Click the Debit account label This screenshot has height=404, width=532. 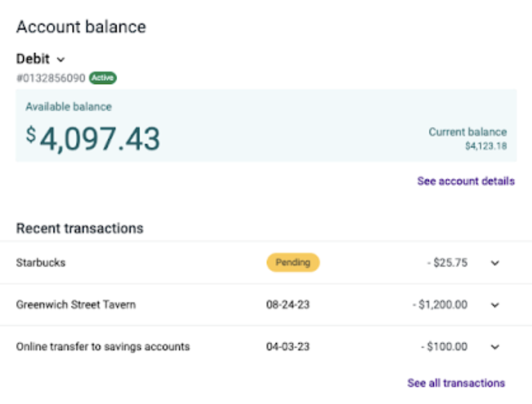[33, 59]
